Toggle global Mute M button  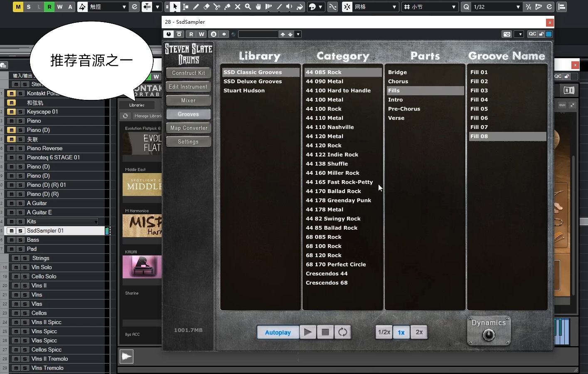(18, 7)
